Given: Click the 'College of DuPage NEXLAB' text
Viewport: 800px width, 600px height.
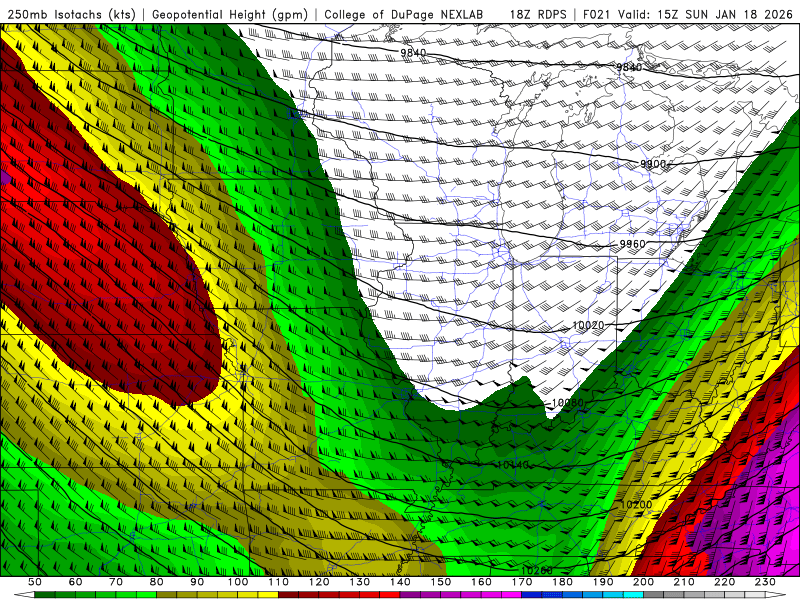Looking at the screenshot, I should (x=404, y=15).
